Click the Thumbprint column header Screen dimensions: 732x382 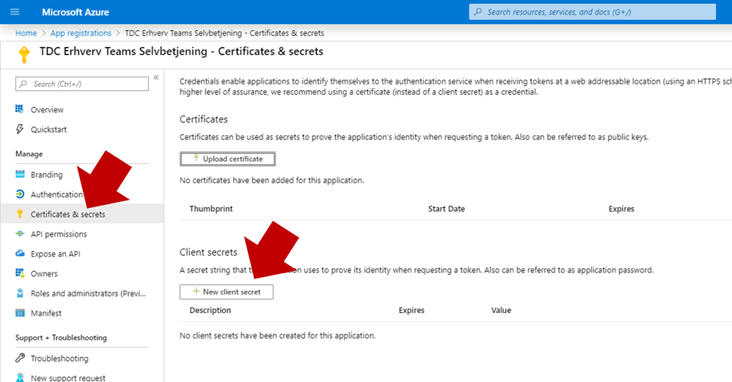211,209
